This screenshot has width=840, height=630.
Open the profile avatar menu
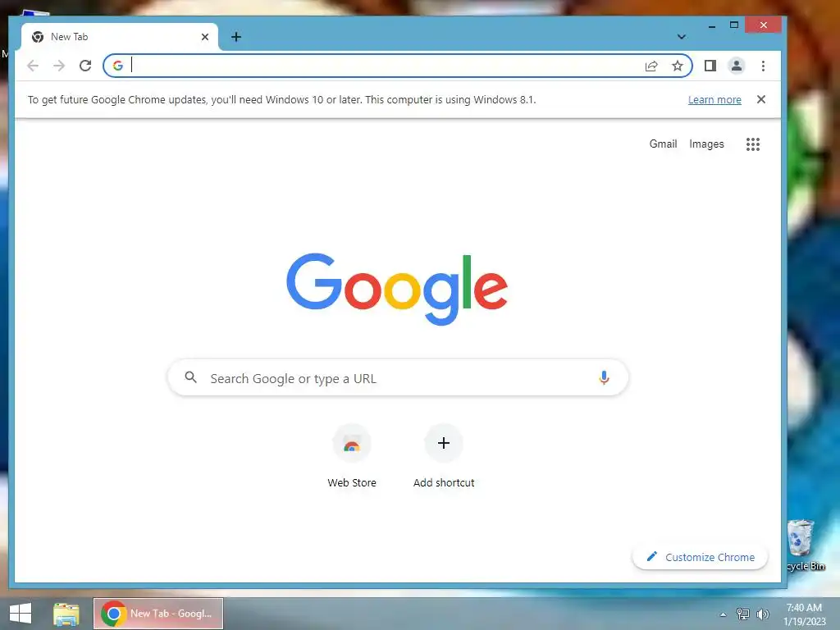point(737,66)
